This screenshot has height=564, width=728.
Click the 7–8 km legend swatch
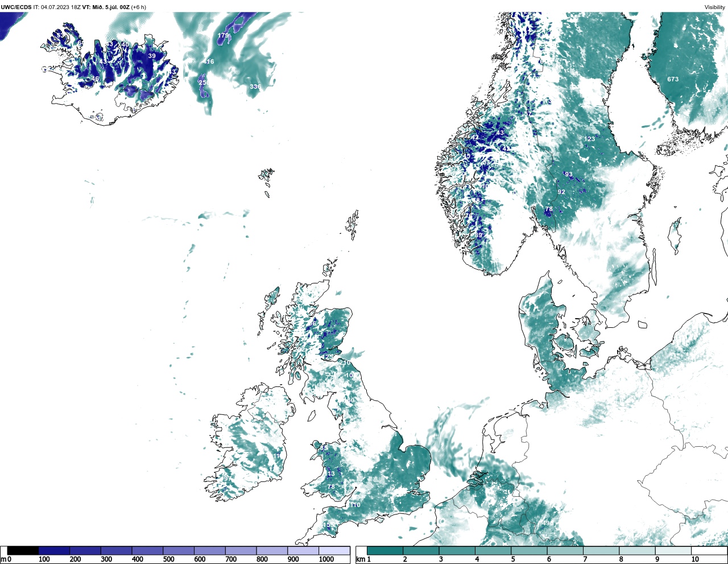tap(601, 550)
